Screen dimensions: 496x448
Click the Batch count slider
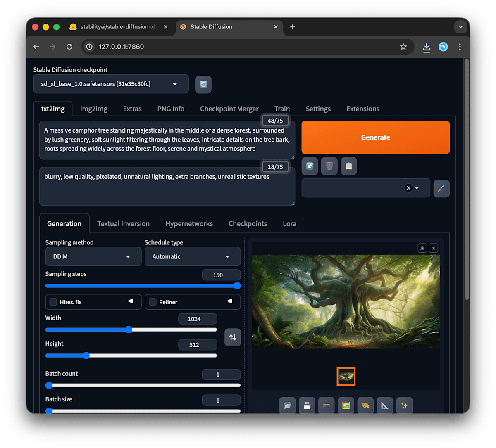click(x=143, y=385)
